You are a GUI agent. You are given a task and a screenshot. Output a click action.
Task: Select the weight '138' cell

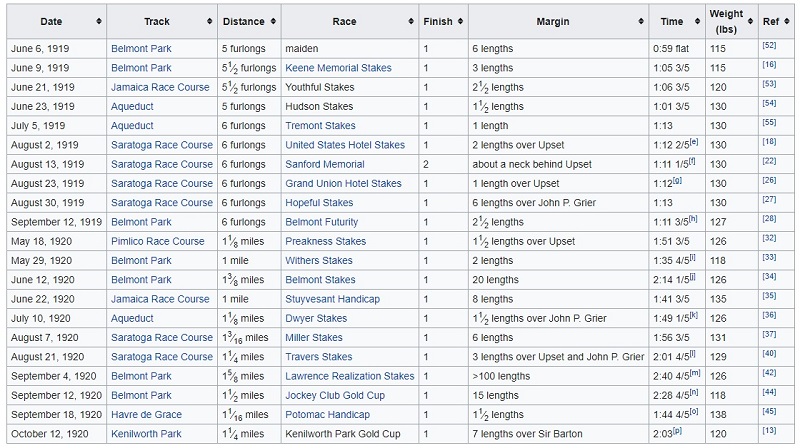point(731,415)
